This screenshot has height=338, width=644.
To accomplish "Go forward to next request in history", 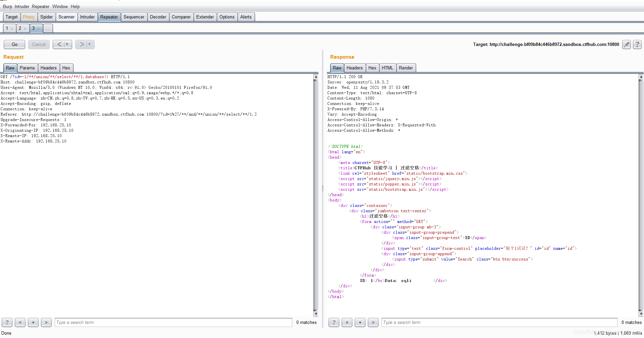I will [x=82, y=44].
